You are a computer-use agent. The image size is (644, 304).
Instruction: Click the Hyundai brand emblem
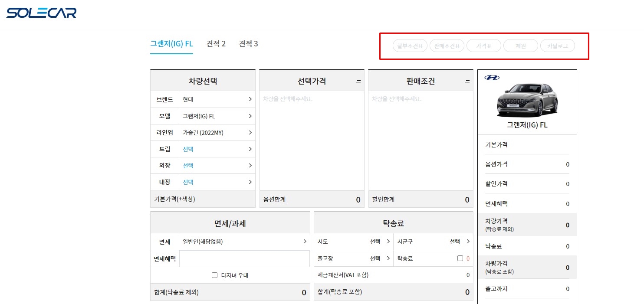(492, 78)
